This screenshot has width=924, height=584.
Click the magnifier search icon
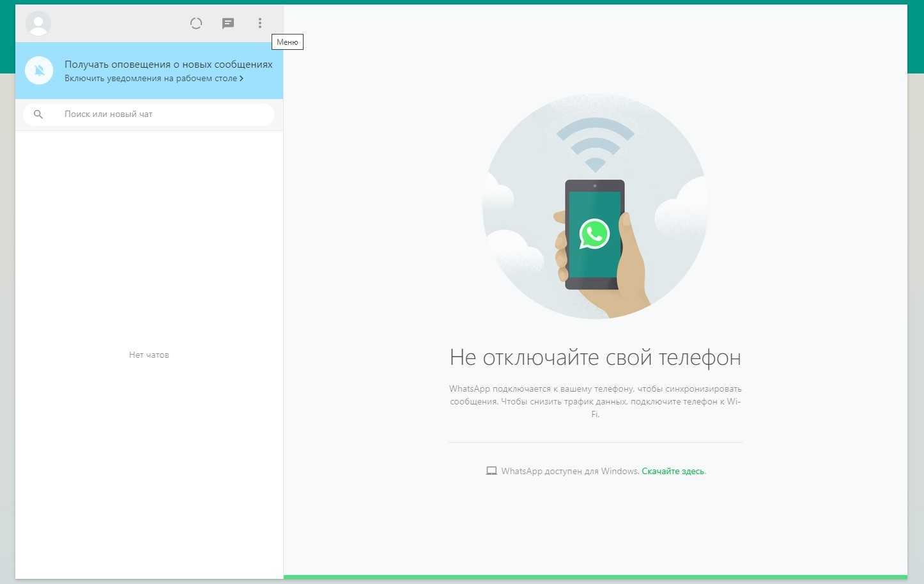tap(38, 114)
